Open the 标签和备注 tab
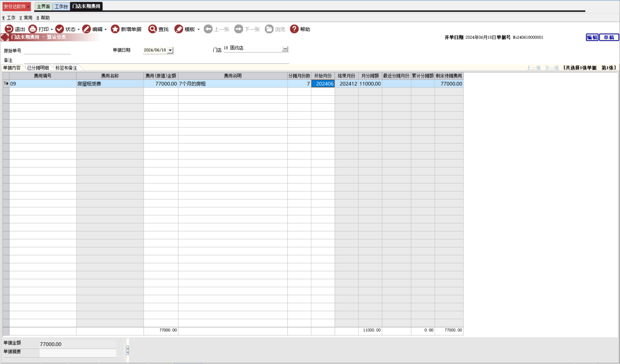620x364 pixels. pos(66,68)
